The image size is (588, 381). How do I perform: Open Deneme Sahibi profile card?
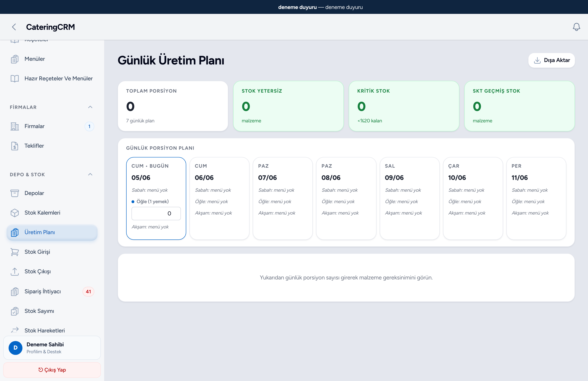52,348
